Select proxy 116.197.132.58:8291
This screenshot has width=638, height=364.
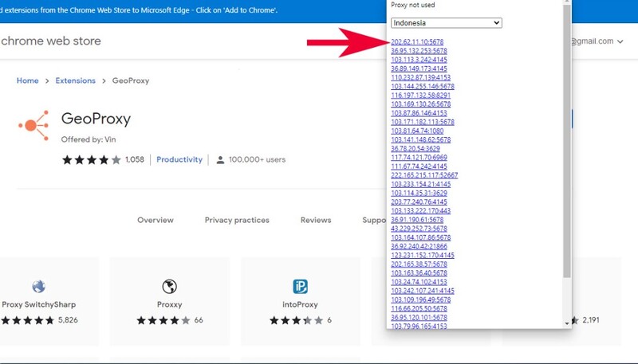coord(421,95)
